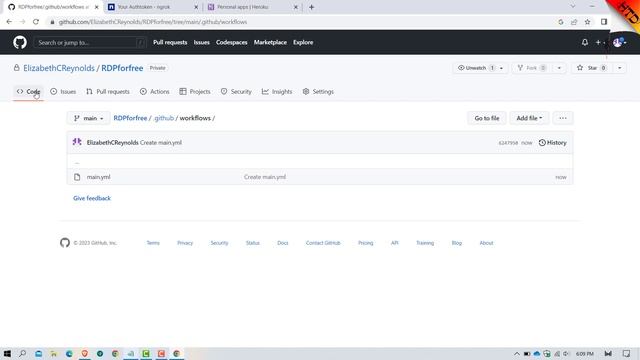Bookmark this page with the star icon
640x360 pixels.
point(587,22)
